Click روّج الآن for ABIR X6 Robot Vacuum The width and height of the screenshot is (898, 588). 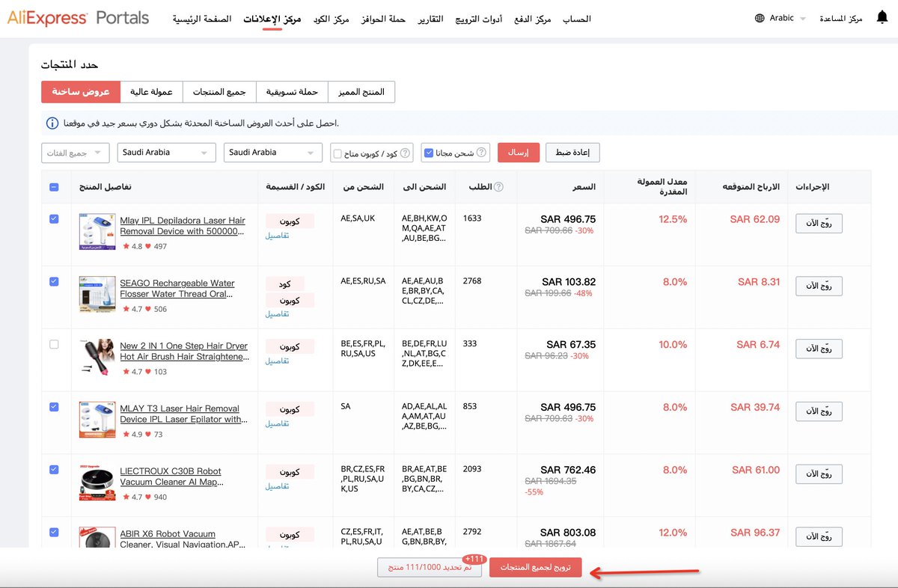tap(819, 536)
